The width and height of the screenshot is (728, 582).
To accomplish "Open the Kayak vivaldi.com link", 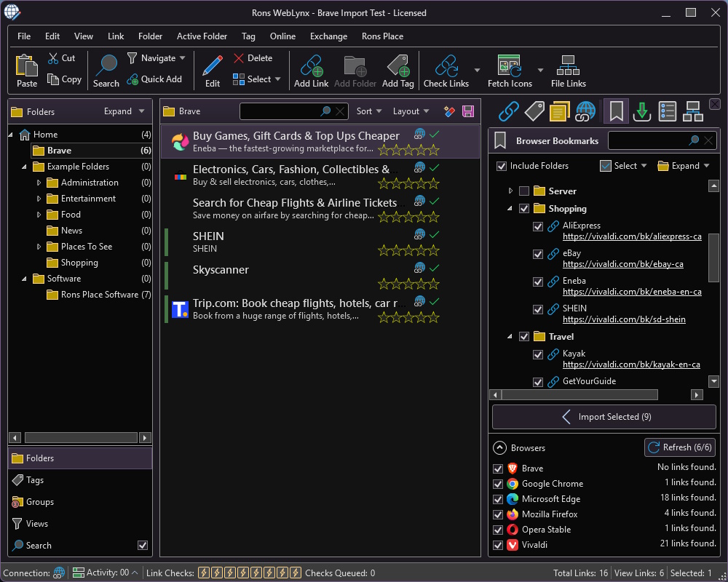I will [x=631, y=364].
